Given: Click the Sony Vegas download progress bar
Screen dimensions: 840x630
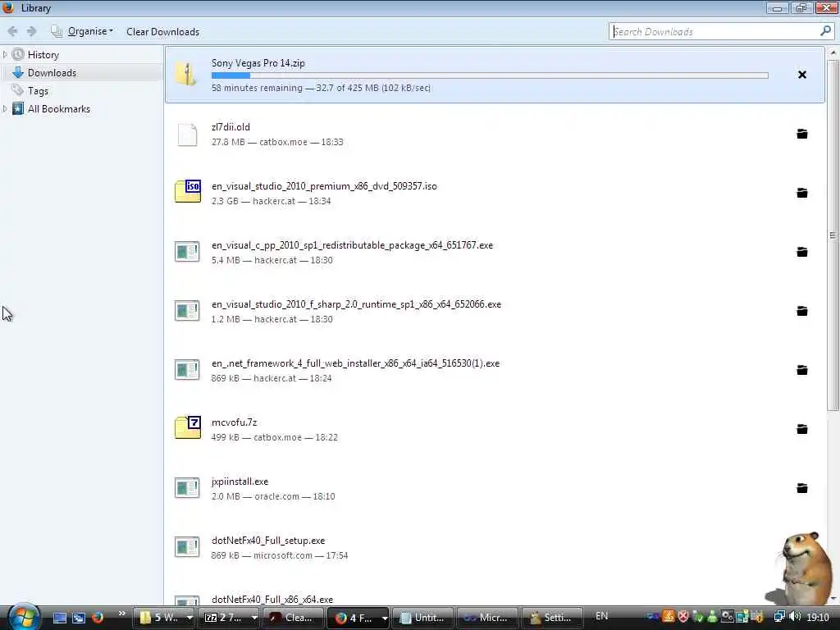Looking at the screenshot, I should pos(490,75).
